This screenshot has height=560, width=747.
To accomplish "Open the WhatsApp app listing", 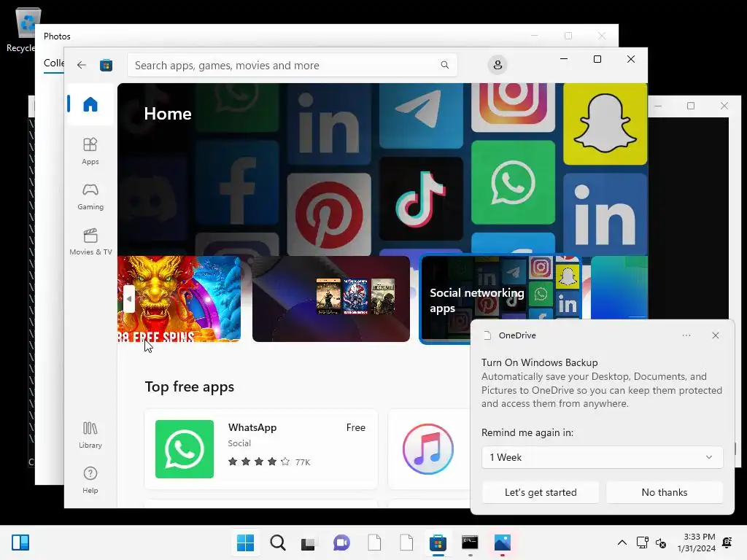I will point(261,449).
